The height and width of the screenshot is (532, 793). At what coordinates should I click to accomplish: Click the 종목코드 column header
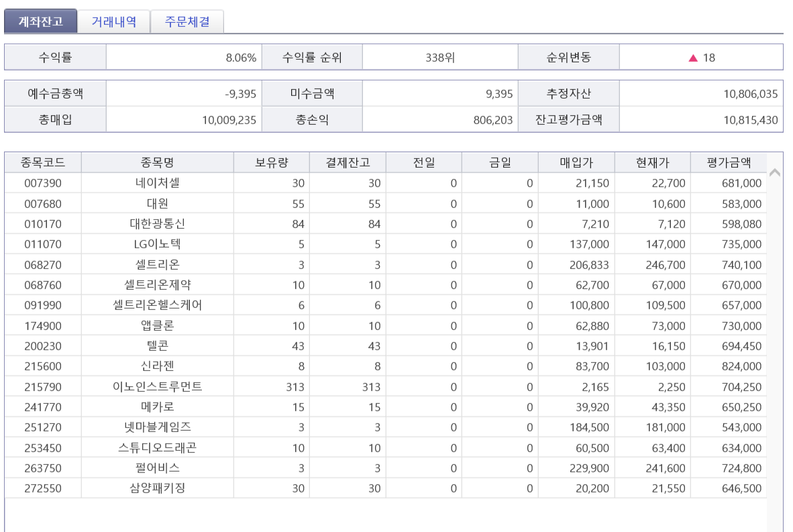pyautogui.click(x=43, y=162)
